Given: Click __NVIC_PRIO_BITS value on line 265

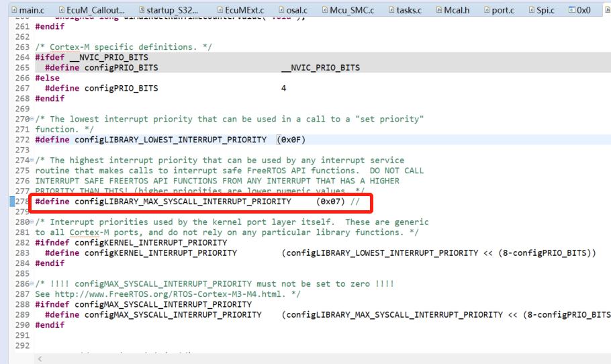Looking at the screenshot, I should pyautogui.click(x=321, y=67).
